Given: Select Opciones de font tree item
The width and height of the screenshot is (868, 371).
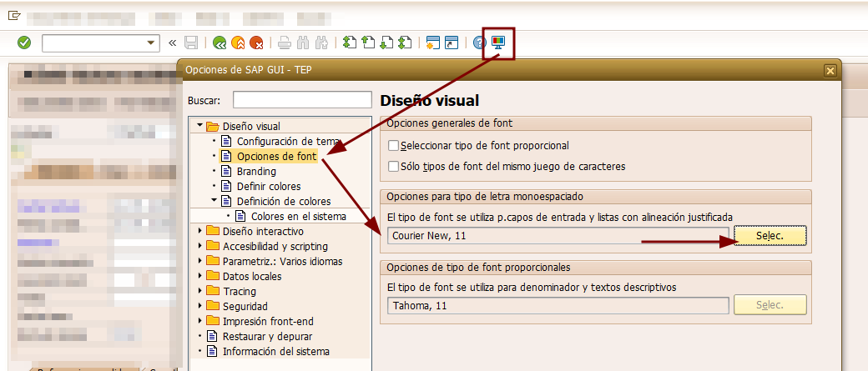Looking at the screenshot, I should coord(277,157).
